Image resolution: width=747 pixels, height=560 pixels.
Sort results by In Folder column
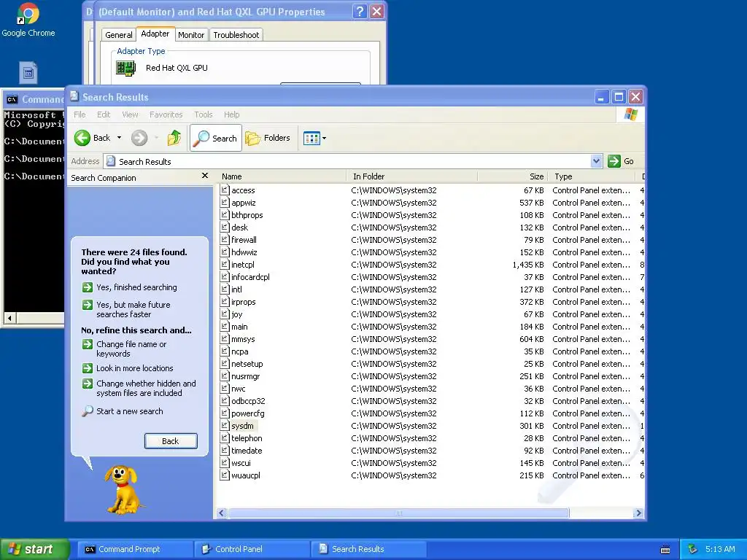[412, 176]
